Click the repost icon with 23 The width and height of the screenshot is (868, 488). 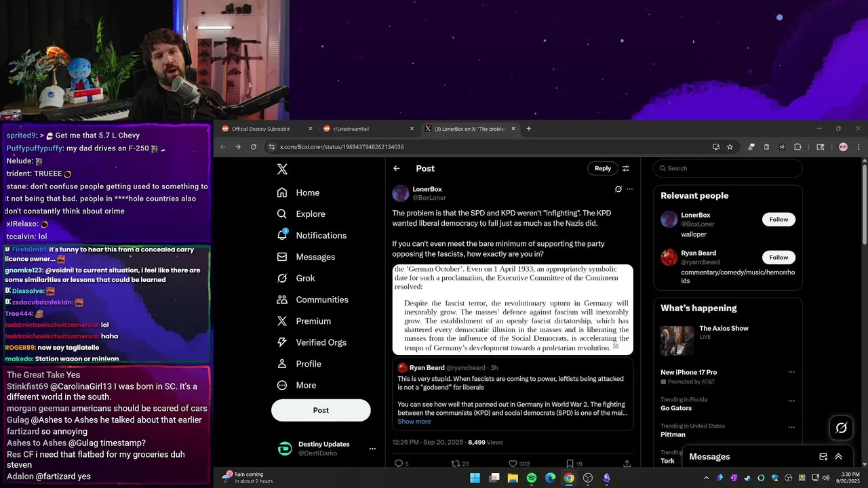coord(456,464)
